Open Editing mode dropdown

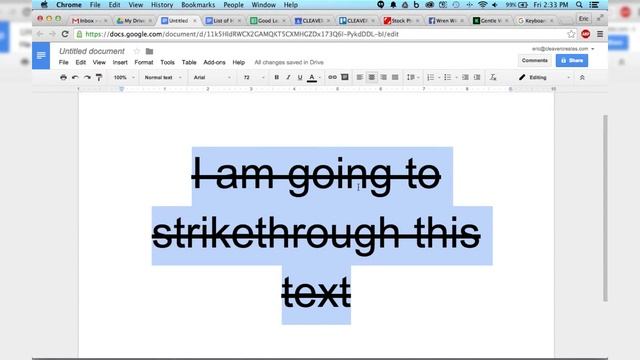coord(544,77)
